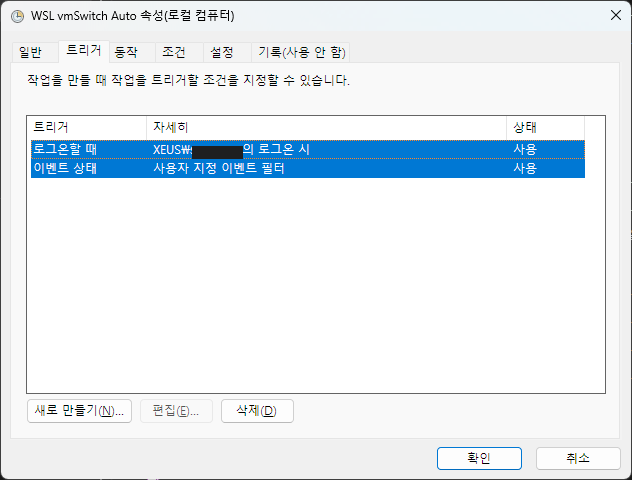Sort by the 트리거 column header

[86, 127]
